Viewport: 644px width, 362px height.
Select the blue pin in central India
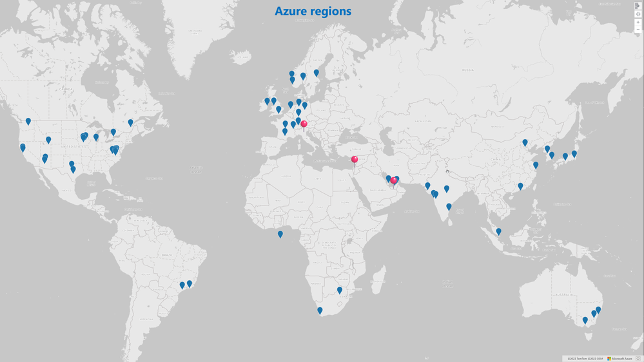447,189
